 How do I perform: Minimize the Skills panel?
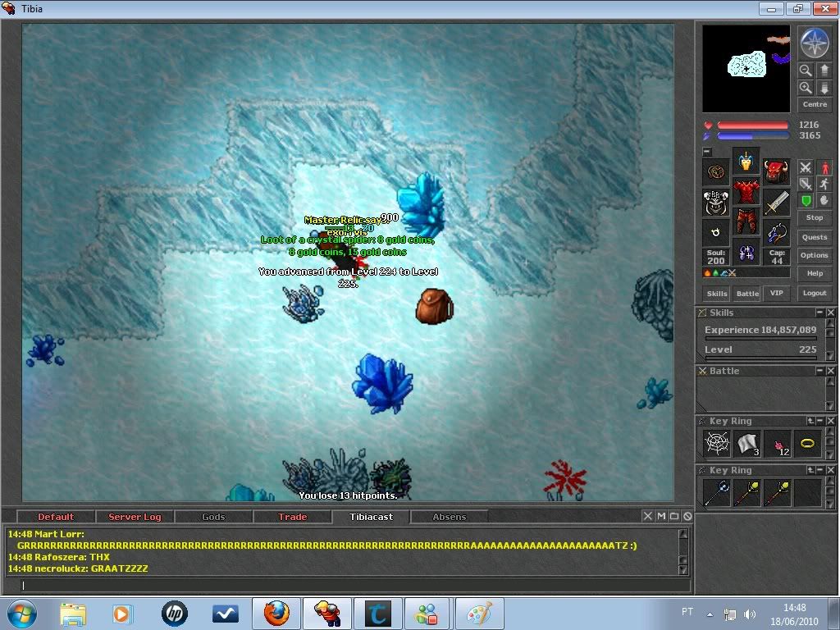(x=819, y=313)
